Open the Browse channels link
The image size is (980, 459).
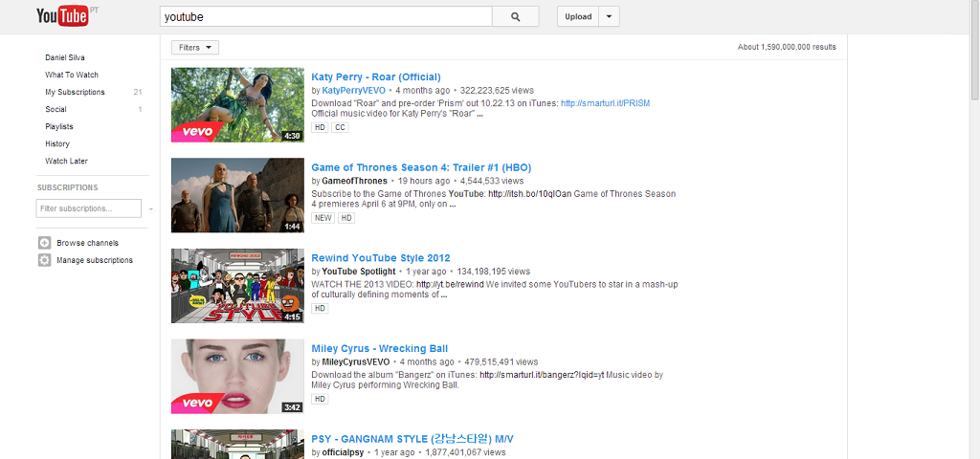pyautogui.click(x=87, y=243)
